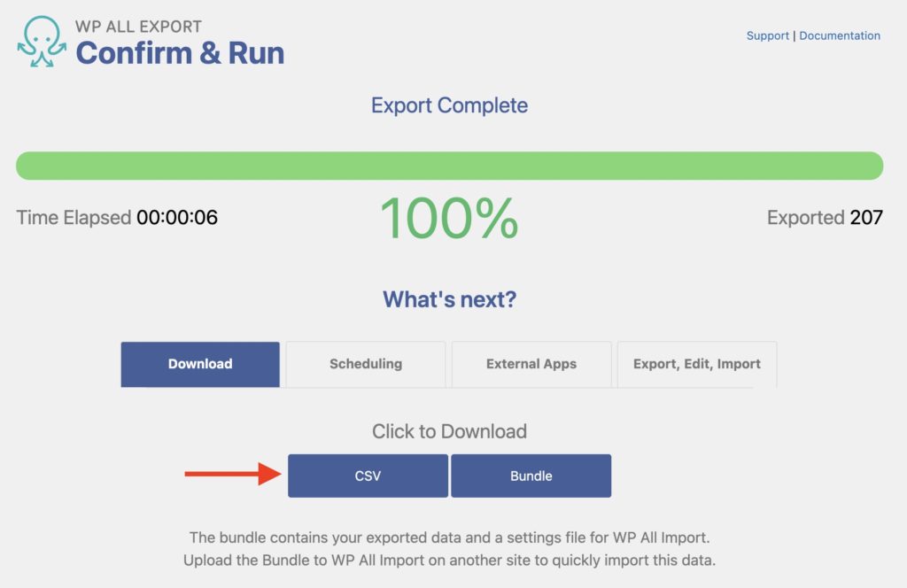
Task: Click the 100% completion indicator
Action: 447,217
